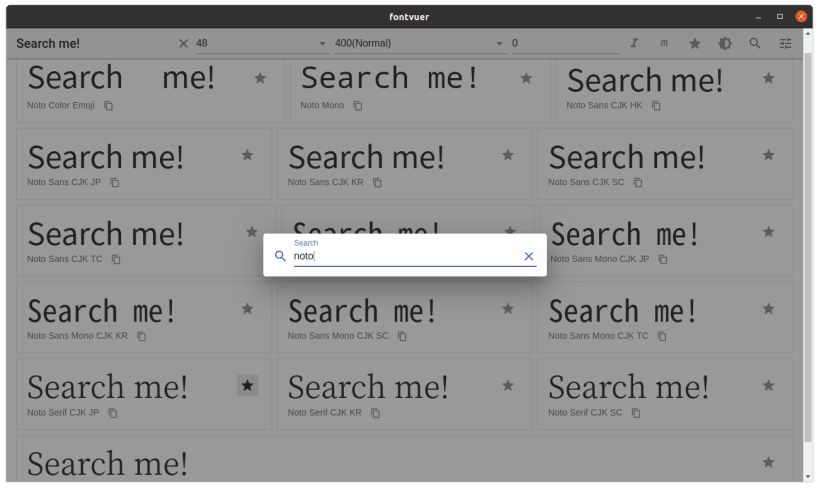Select the Noto Mono preview card

point(420,90)
